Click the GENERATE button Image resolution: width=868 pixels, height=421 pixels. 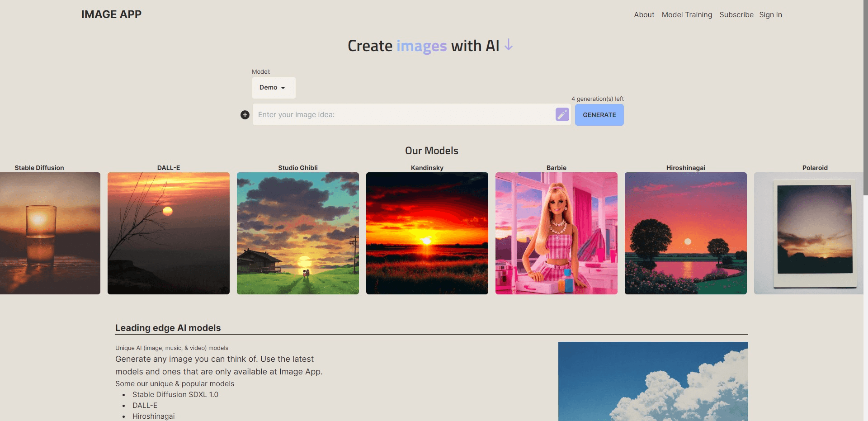[x=599, y=114]
